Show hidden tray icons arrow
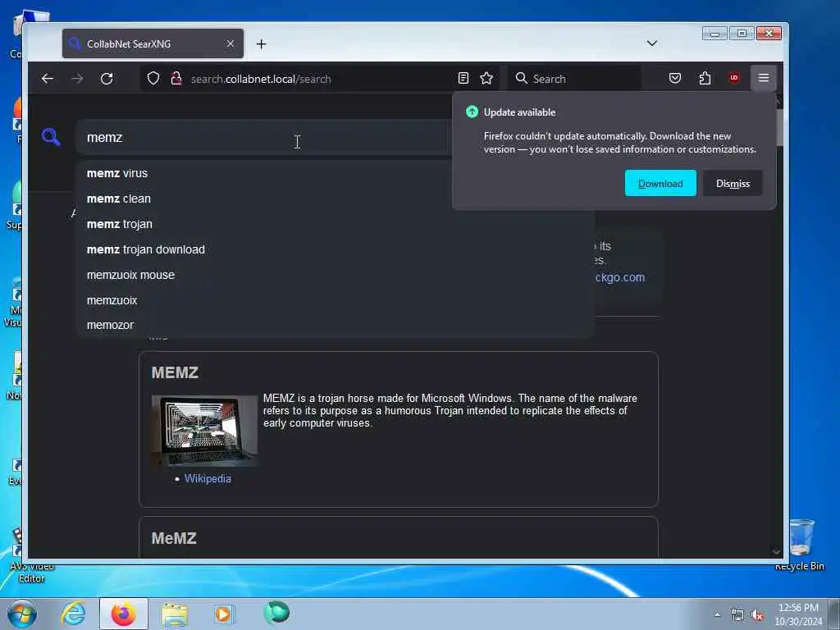Screen dimensions: 840x630 click(717, 614)
